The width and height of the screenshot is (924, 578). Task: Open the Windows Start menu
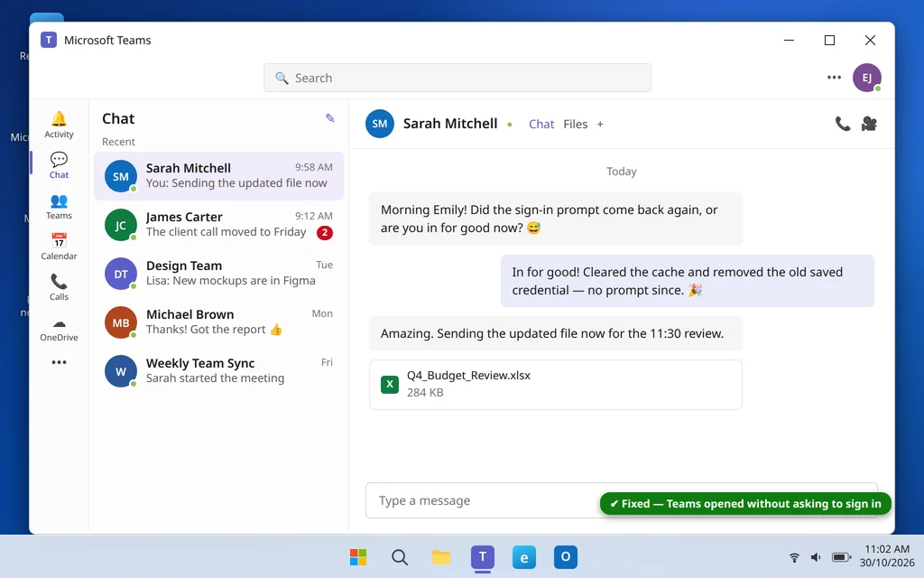point(358,556)
